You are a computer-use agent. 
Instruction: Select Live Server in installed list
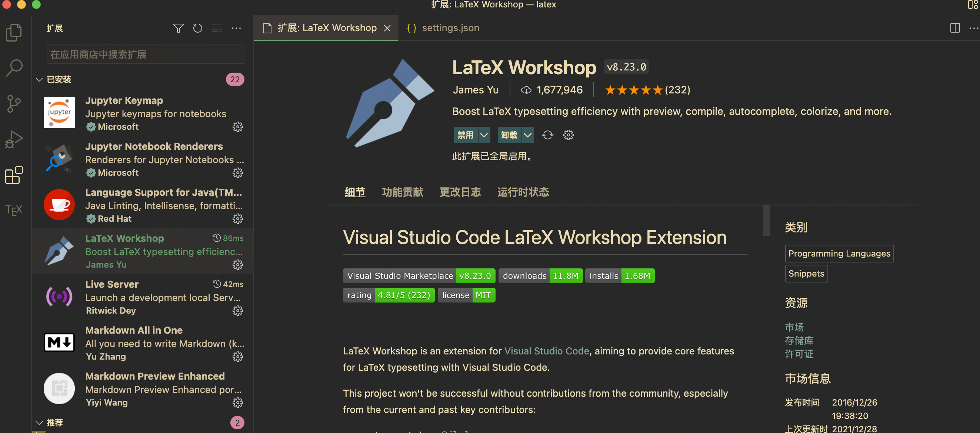[143, 297]
